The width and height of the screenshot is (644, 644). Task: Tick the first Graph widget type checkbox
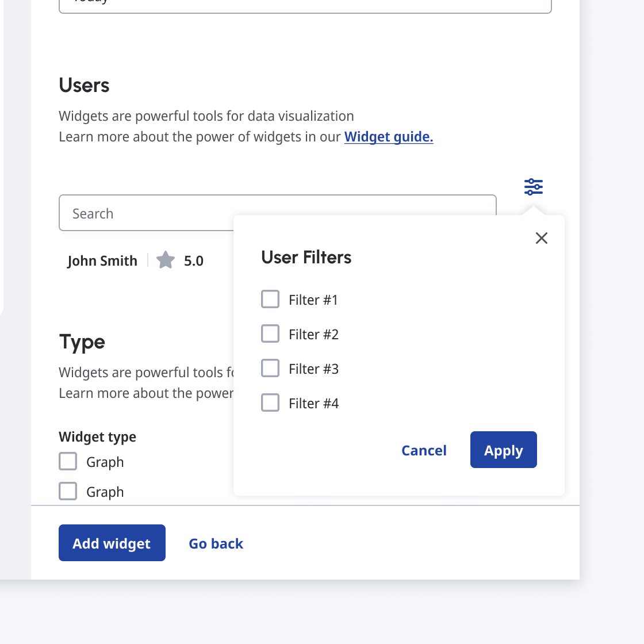(x=68, y=462)
